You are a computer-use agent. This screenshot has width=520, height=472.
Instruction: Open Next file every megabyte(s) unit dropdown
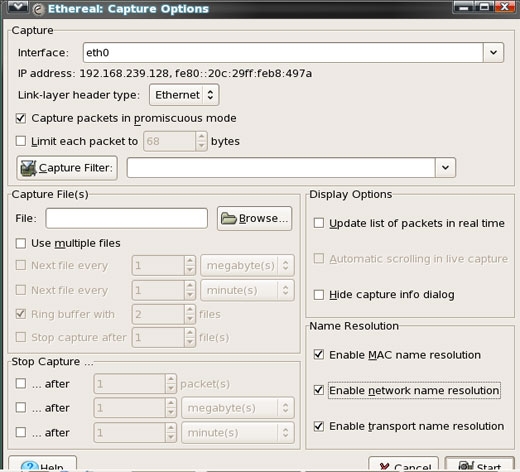(x=247, y=265)
